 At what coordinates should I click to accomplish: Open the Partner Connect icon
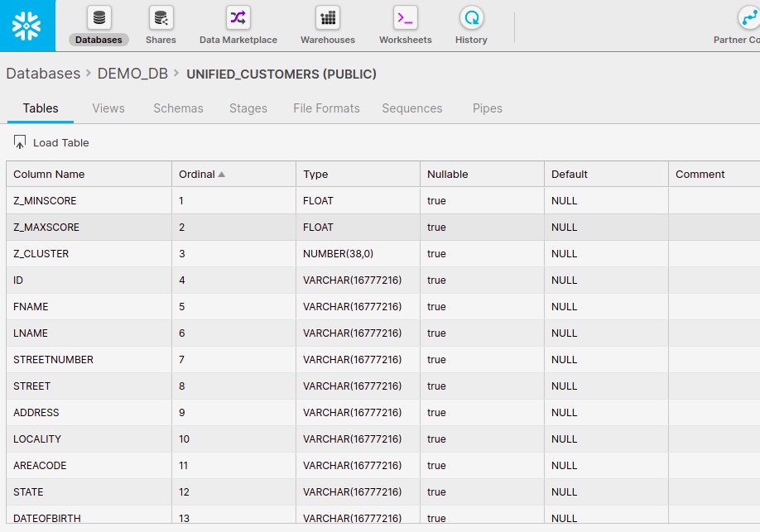pyautogui.click(x=749, y=18)
